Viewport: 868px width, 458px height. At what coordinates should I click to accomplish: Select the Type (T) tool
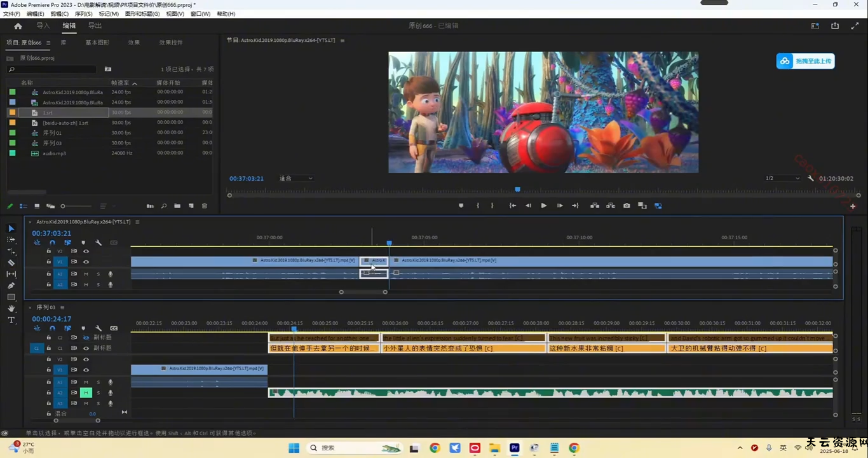11,320
